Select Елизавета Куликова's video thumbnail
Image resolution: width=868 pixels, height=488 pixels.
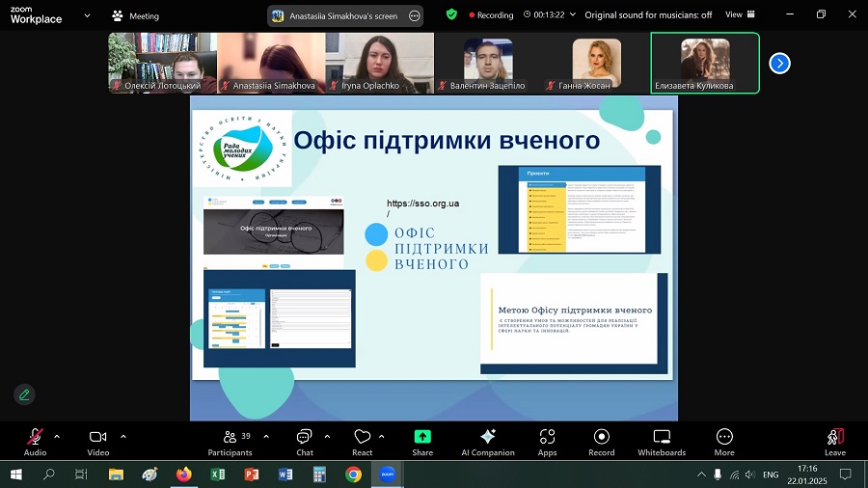(x=704, y=63)
